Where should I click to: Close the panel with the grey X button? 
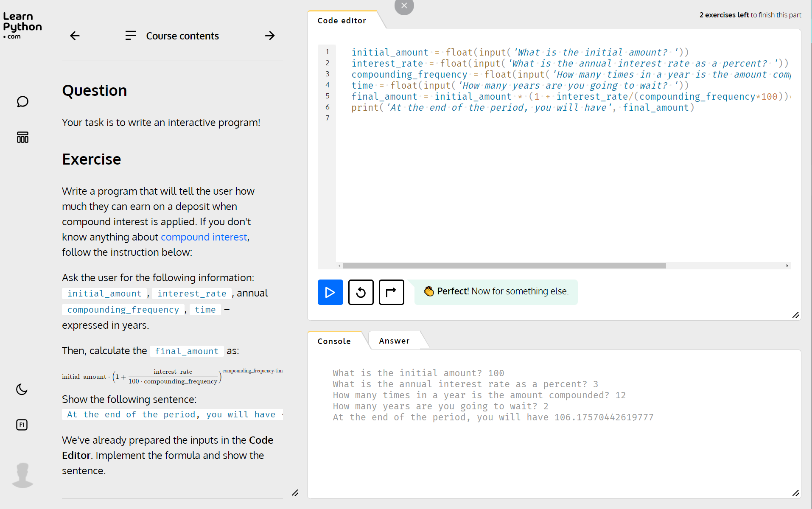point(404,6)
